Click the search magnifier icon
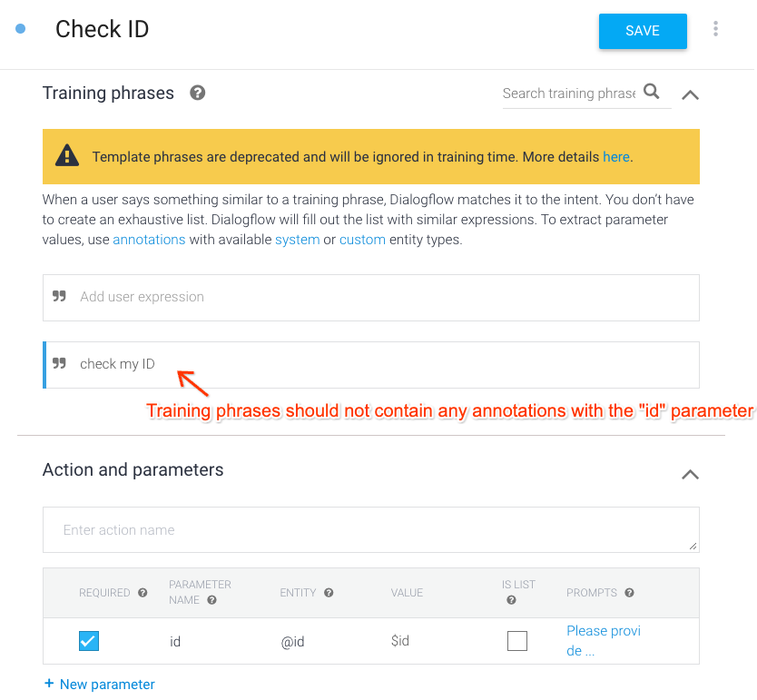This screenshot has height=700, width=757. click(x=651, y=92)
